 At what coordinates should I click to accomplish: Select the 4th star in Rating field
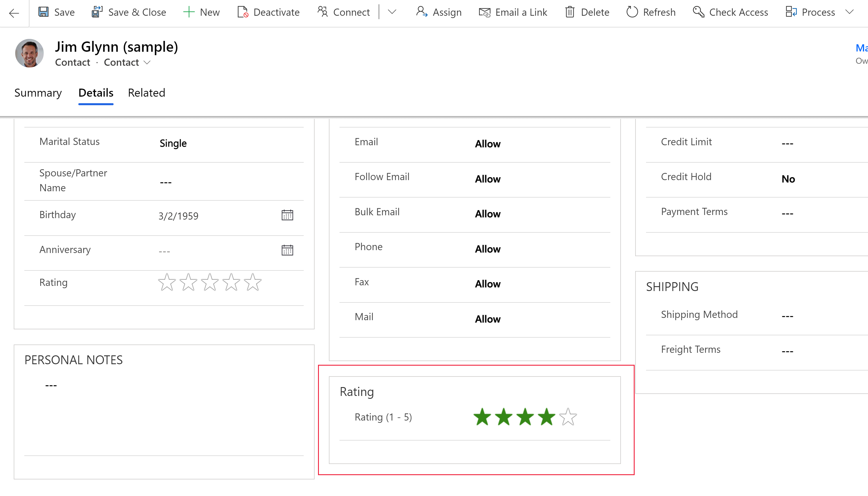pyautogui.click(x=546, y=417)
